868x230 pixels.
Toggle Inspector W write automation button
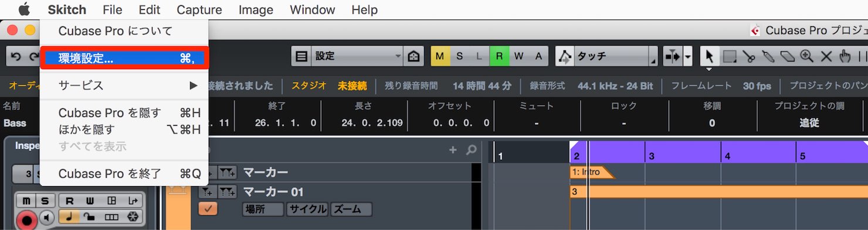(x=90, y=201)
